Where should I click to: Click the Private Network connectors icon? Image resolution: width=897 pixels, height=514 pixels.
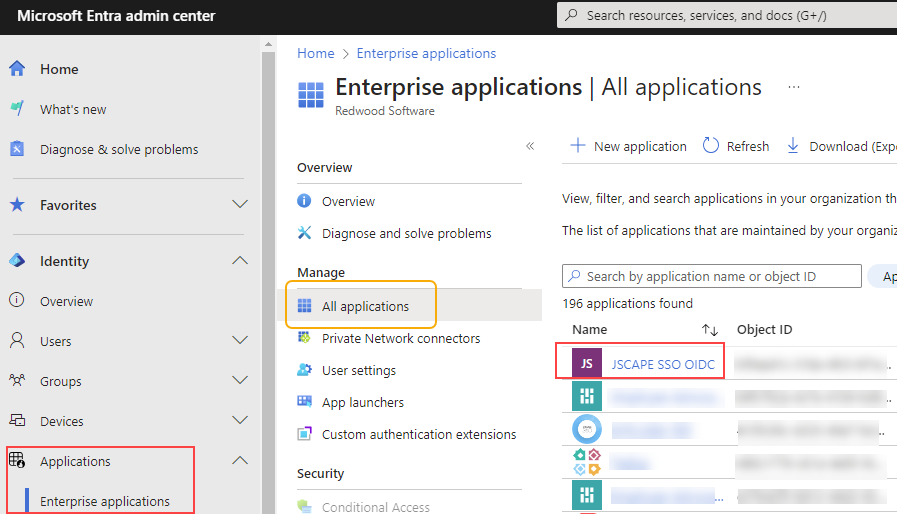(x=304, y=338)
